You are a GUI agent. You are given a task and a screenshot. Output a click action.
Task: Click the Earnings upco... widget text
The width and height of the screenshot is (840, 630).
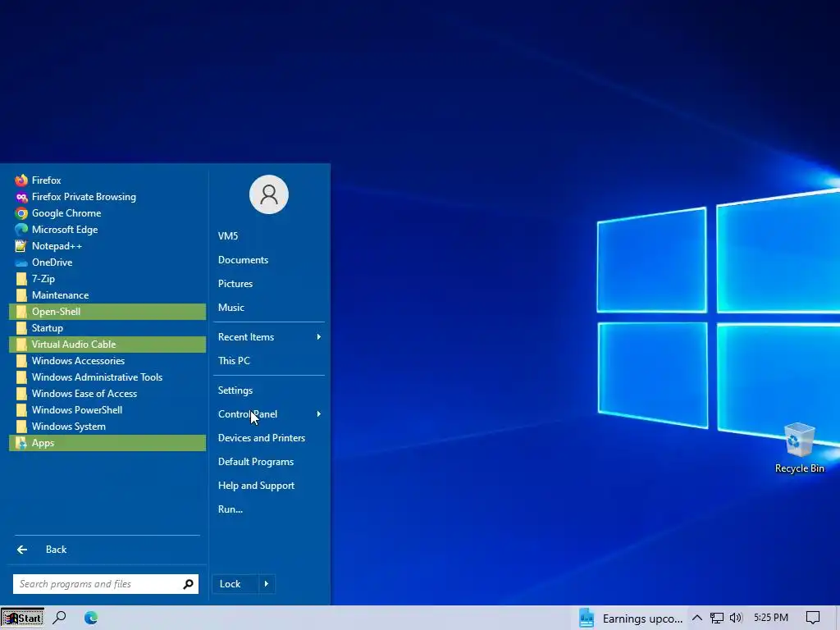(642, 619)
